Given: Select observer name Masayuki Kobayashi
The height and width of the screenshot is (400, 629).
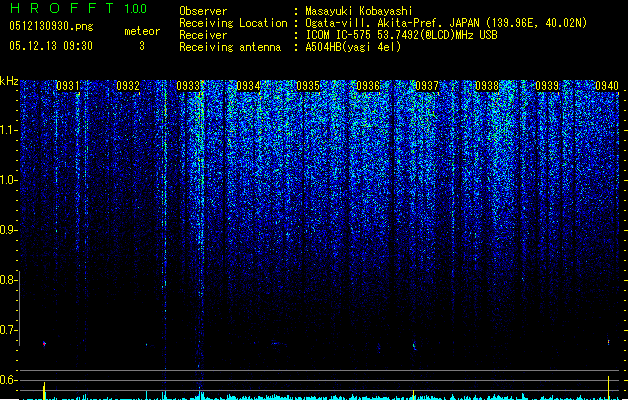Looking at the screenshot, I should [x=359, y=11].
